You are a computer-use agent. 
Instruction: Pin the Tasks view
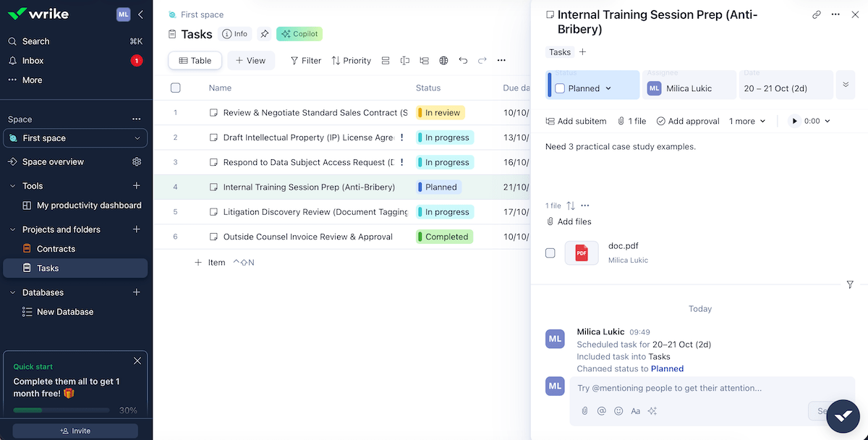coord(264,33)
